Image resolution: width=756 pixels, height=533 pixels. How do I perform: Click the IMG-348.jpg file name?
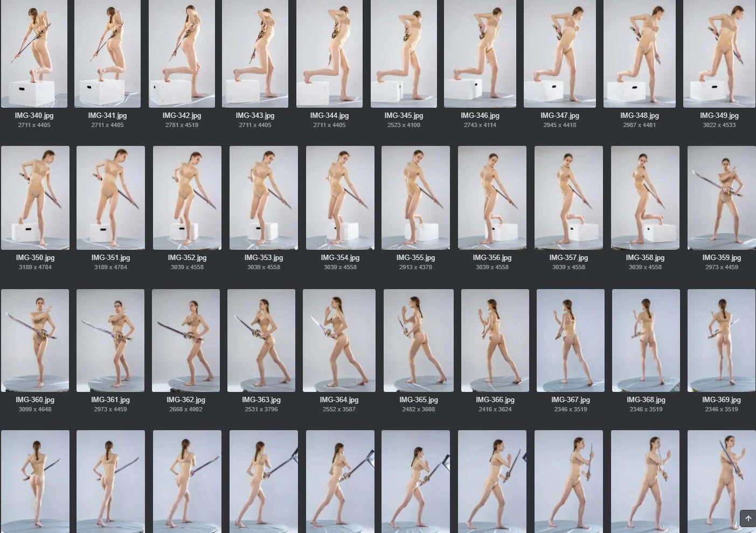(640, 115)
